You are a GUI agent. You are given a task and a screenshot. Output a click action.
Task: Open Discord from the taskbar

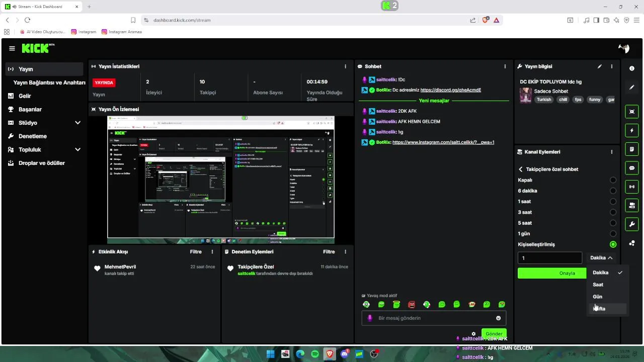345,354
